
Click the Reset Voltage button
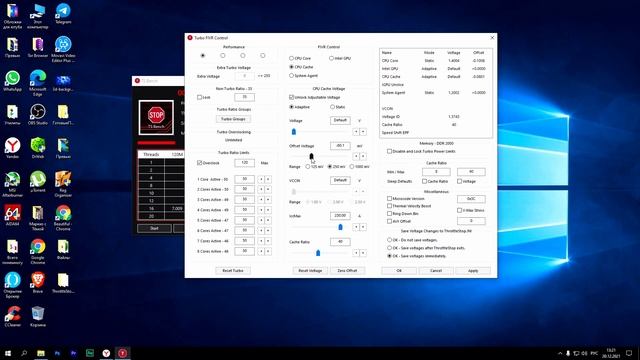click(310, 271)
